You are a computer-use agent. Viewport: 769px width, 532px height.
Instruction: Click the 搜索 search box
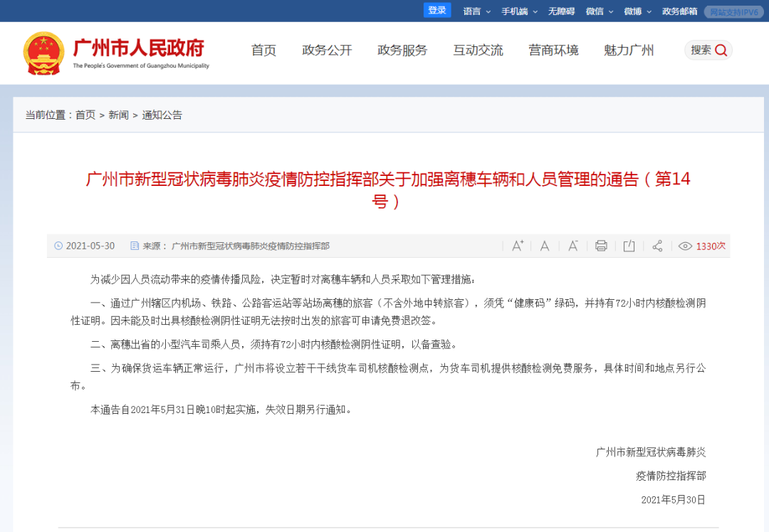(x=708, y=50)
